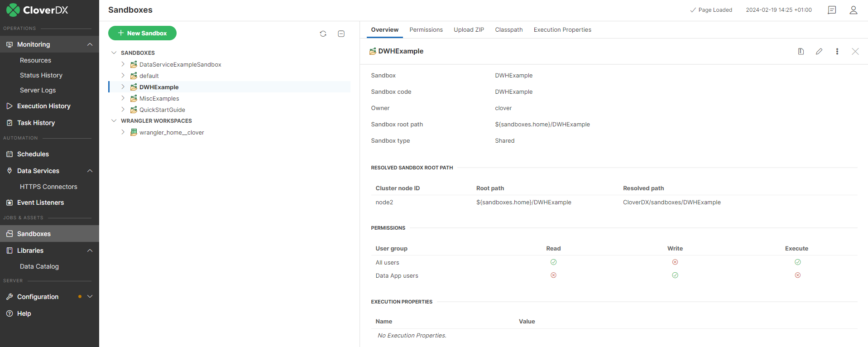Click the refresh sandboxes icon

coord(323,34)
